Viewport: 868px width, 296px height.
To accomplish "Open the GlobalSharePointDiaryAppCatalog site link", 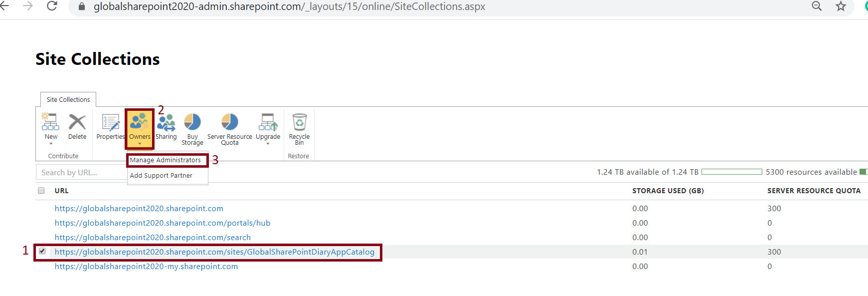I will [214, 252].
